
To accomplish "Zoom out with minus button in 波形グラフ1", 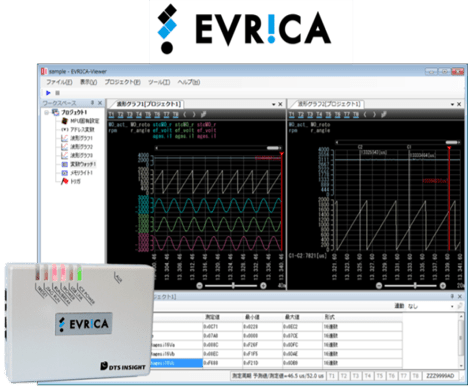I will 199,286.
